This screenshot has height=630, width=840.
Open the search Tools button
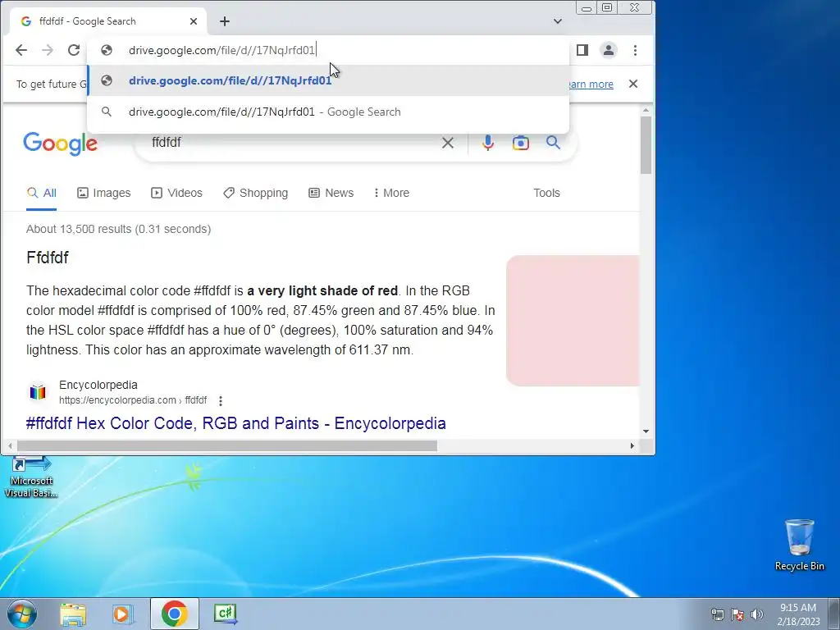[546, 193]
